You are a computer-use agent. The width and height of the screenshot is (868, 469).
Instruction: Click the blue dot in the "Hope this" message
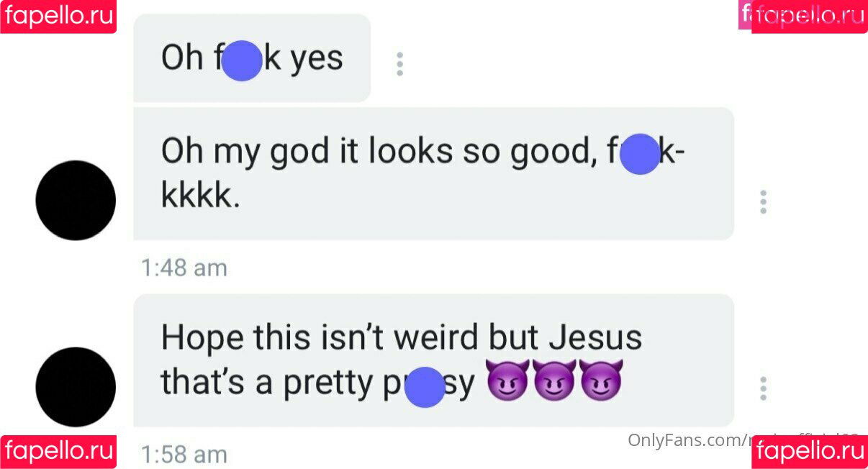[x=425, y=387]
